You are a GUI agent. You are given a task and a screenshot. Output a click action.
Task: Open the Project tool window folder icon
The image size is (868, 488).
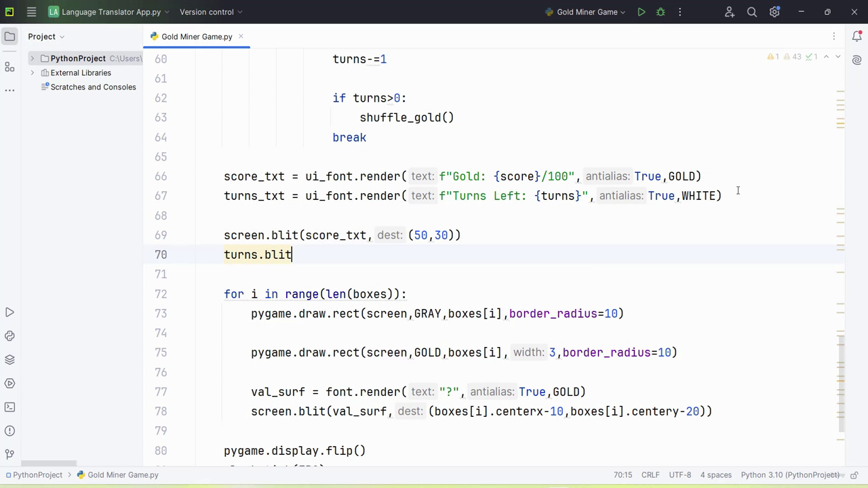[9, 37]
